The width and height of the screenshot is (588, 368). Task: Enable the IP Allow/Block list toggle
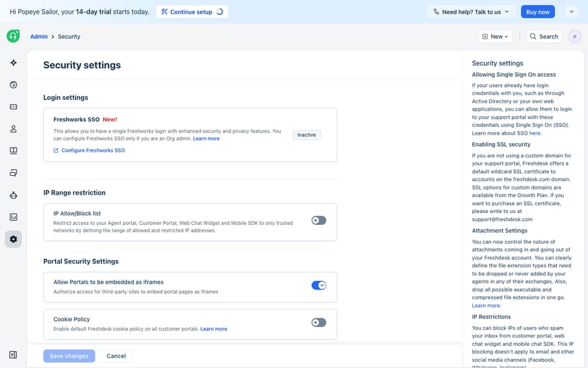tap(319, 220)
